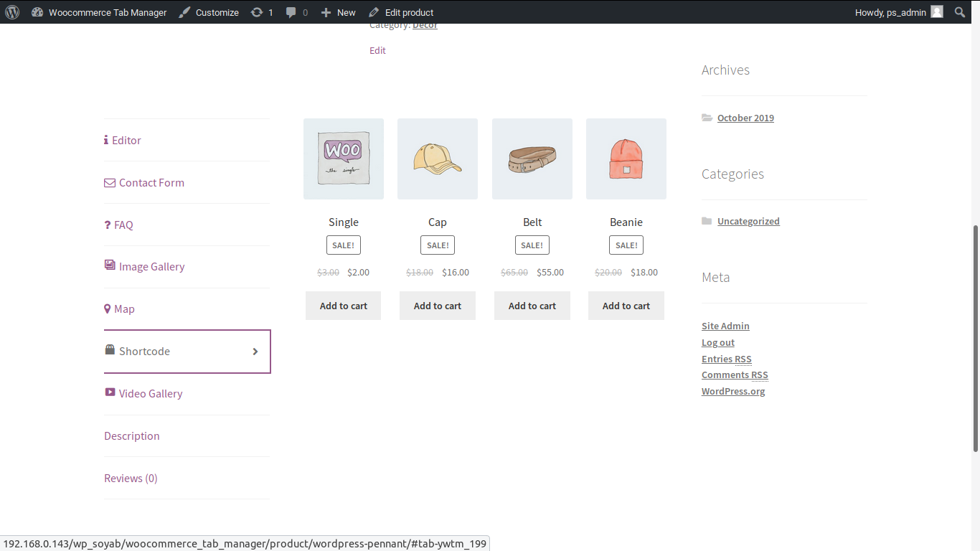Click the video icon beside Video Gallery
980x551 pixels.
click(110, 392)
